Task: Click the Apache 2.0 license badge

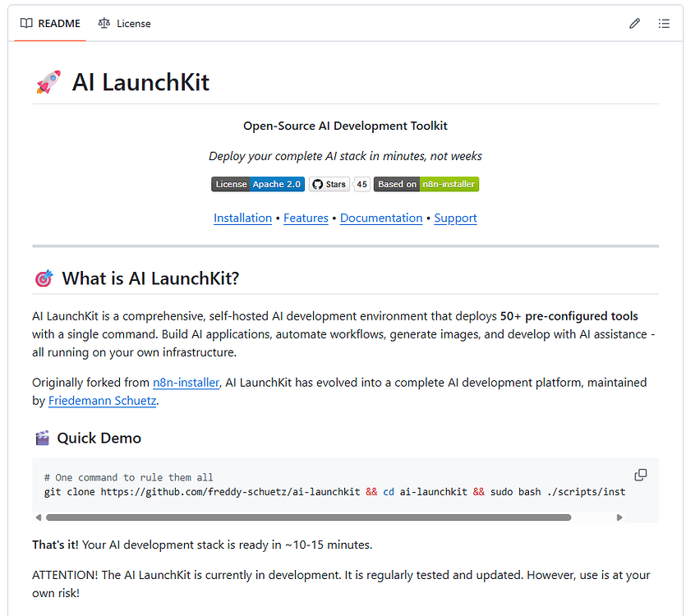Action: click(257, 184)
